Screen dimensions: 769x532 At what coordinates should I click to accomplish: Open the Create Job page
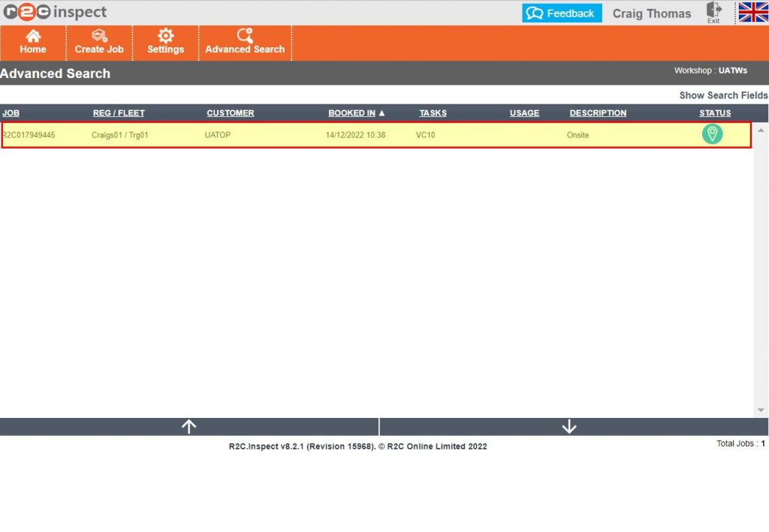(99, 36)
